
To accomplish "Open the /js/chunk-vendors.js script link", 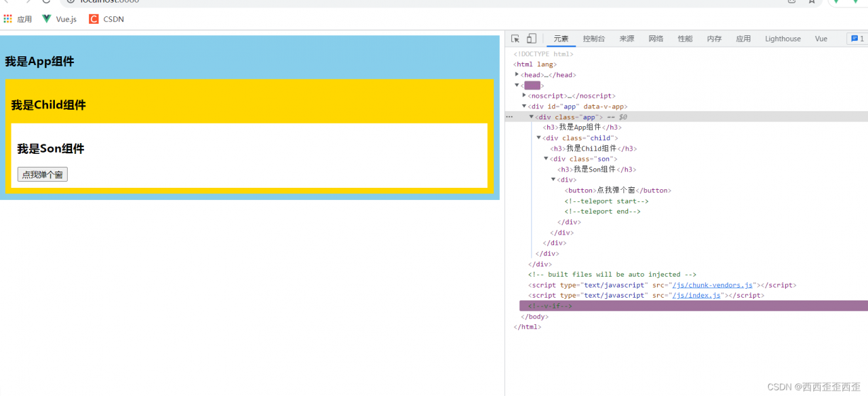I will pyautogui.click(x=713, y=285).
